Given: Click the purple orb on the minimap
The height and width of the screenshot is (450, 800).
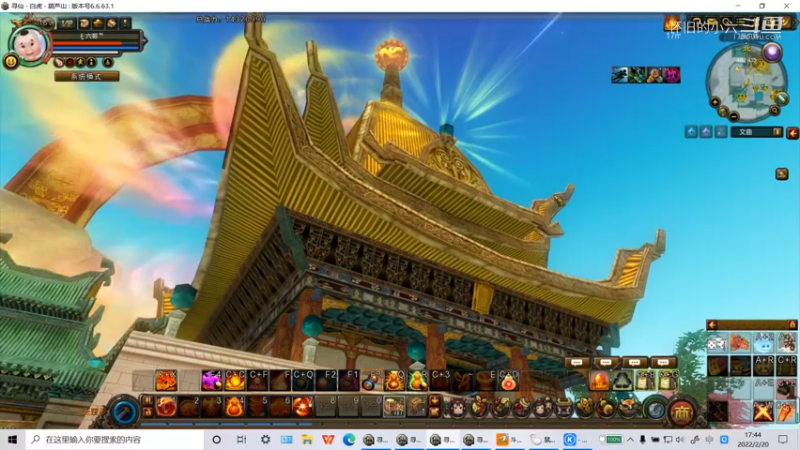Looking at the screenshot, I should (772, 53).
